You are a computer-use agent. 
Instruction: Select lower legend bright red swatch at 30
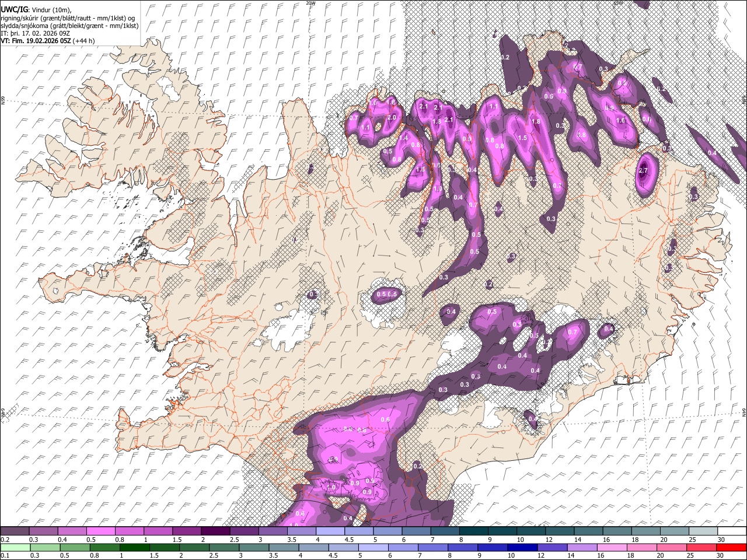pyautogui.click(x=731, y=547)
